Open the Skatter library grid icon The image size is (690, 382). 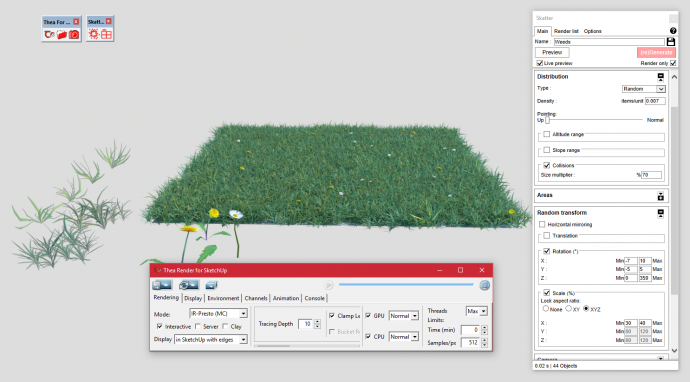pyautogui.click(x=106, y=34)
